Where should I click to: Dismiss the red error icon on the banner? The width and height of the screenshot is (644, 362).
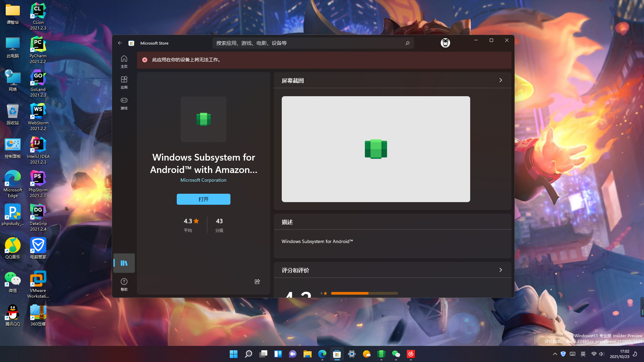145,60
